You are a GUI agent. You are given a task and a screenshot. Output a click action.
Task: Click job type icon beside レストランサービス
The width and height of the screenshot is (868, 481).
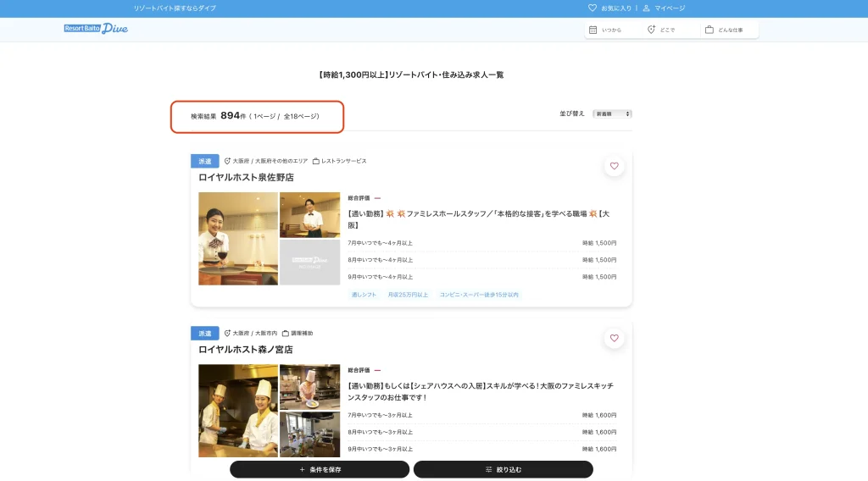pyautogui.click(x=316, y=161)
